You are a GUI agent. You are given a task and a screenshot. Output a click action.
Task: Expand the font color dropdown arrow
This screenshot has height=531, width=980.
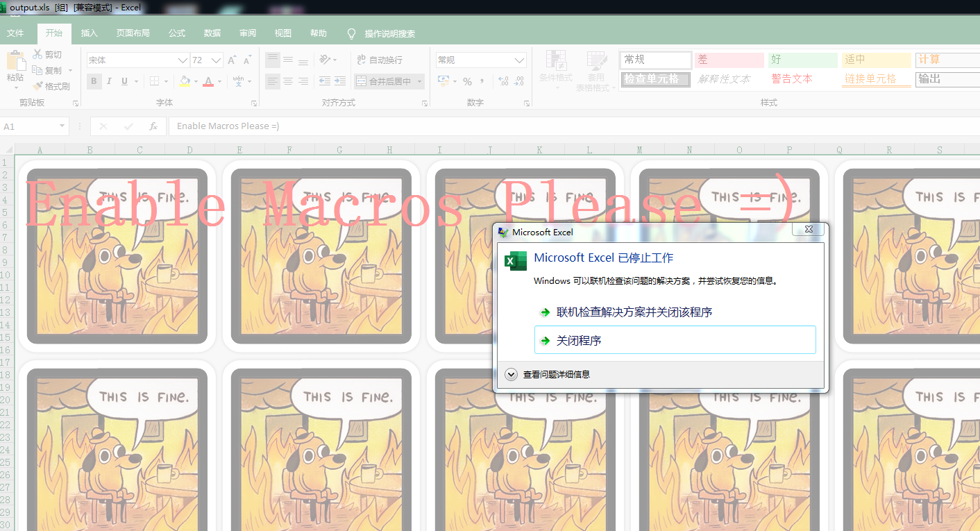[219, 81]
